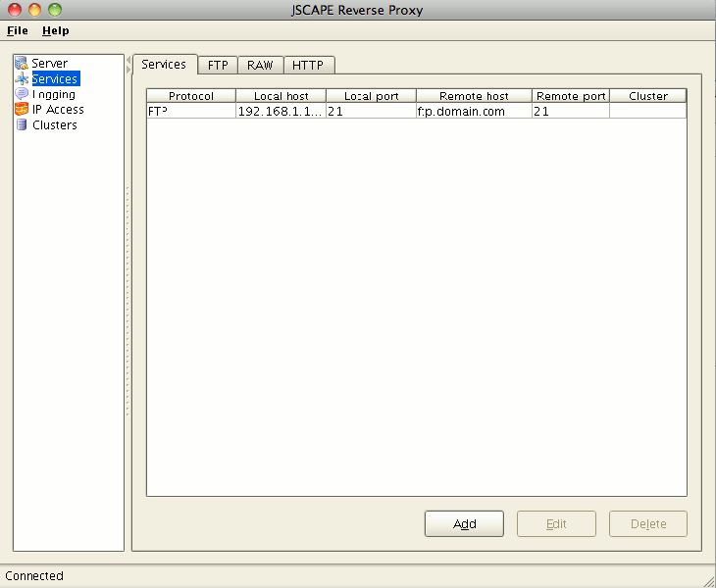Screen dimensions: 716x588
Task: Switch to the FTP tab
Action: (x=218, y=66)
